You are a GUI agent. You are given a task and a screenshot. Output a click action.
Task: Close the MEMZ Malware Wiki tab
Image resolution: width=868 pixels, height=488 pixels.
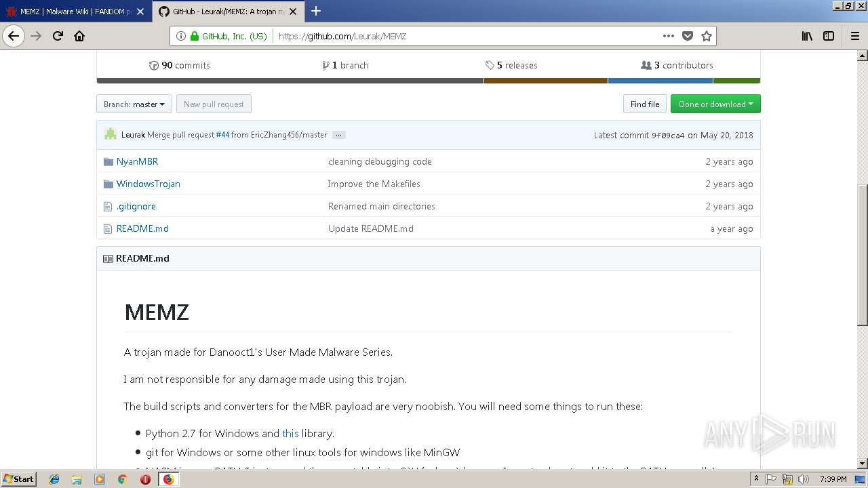point(141,12)
